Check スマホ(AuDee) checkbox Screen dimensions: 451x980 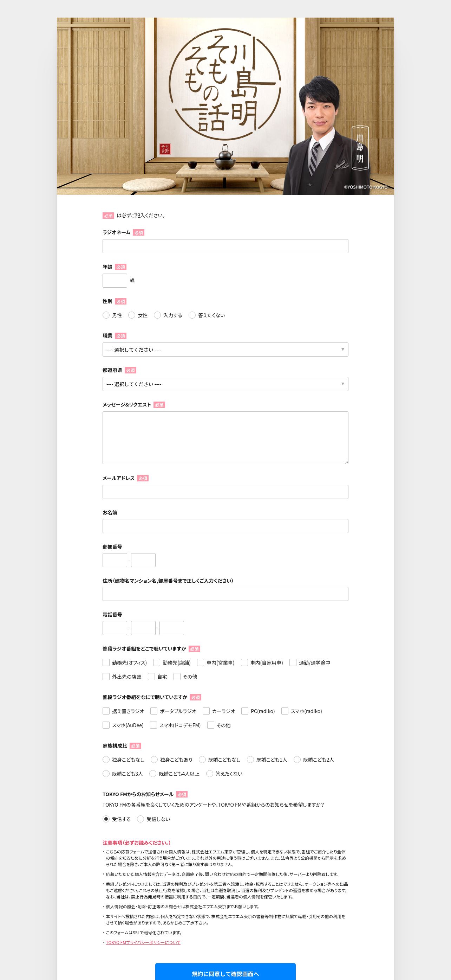coord(106,725)
